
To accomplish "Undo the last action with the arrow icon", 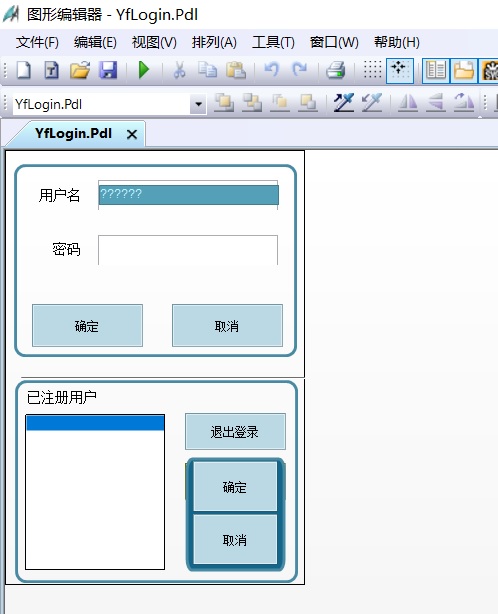I will 271,70.
